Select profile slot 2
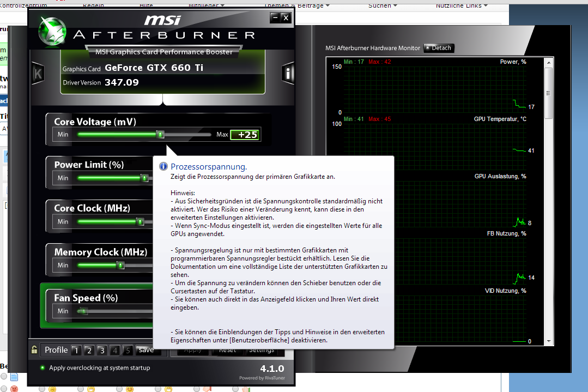588x392 pixels. coord(89,351)
